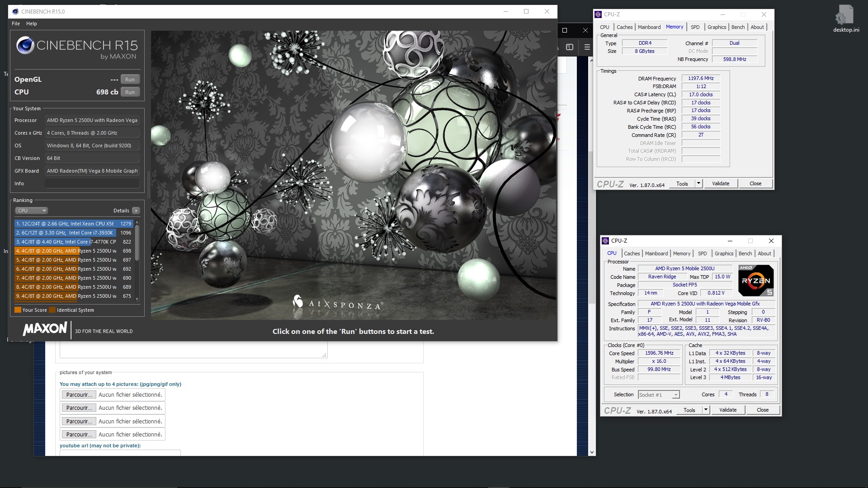The width and height of the screenshot is (868, 488).
Task: Switch to SPD tab in lower CPU-Z
Action: [x=703, y=253]
